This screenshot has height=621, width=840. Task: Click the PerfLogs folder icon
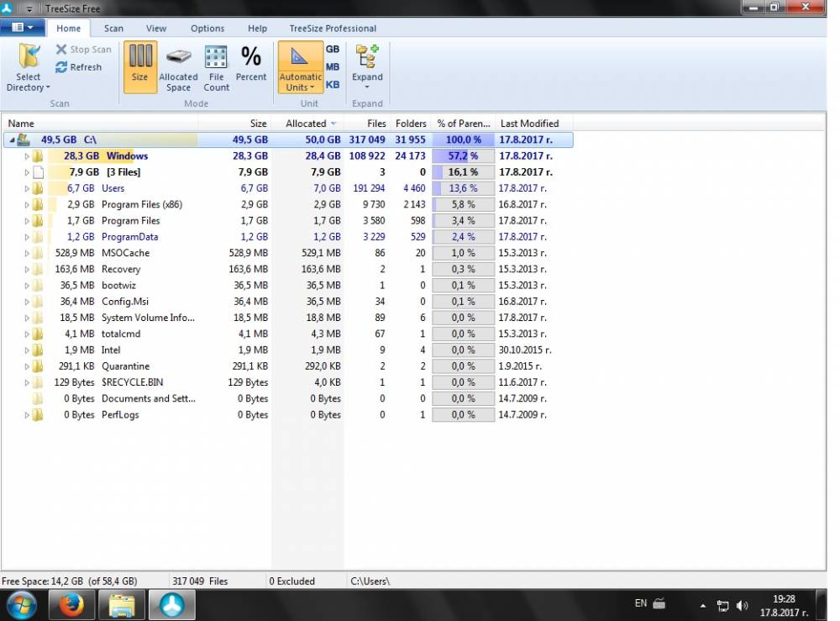point(38,415)
